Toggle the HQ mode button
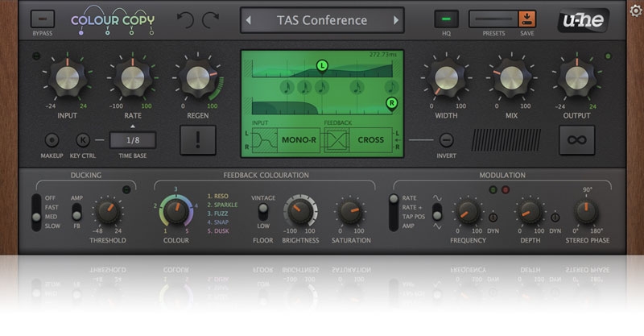 pyautogui.click(x=446, y=19)
